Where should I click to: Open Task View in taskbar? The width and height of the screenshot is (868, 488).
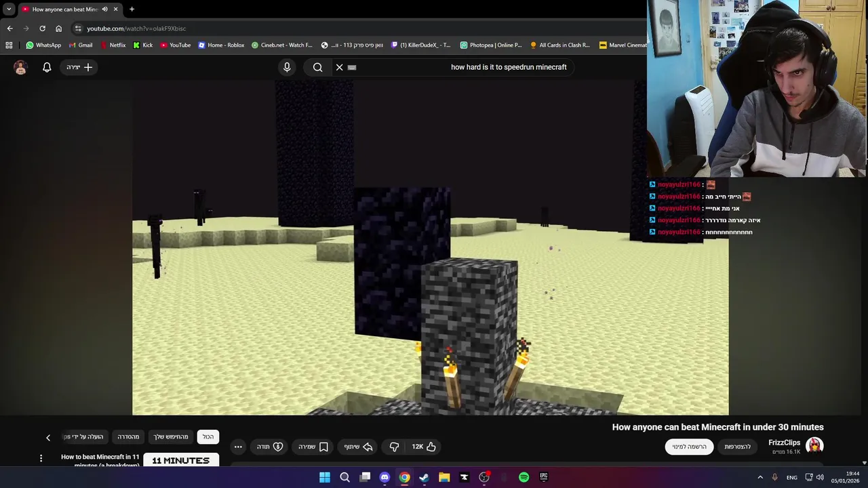(x=365, y=477)
